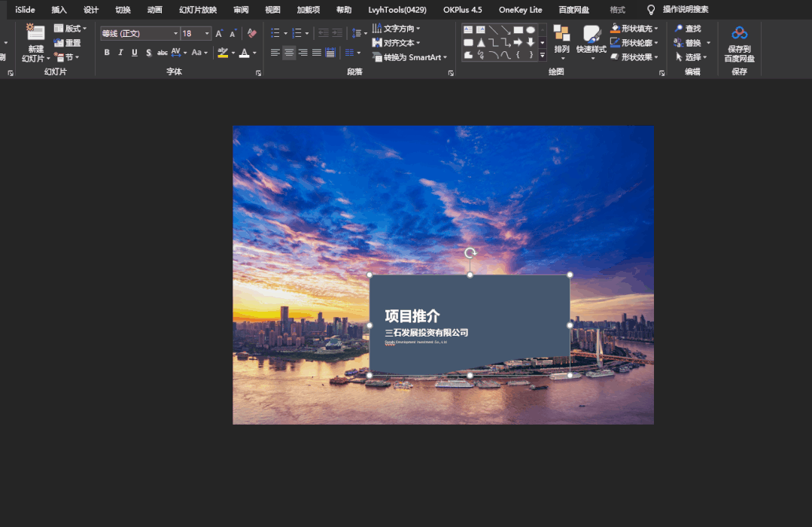
Task: Click the Reset (重置) slide button
Action: (x=68, y=43)
